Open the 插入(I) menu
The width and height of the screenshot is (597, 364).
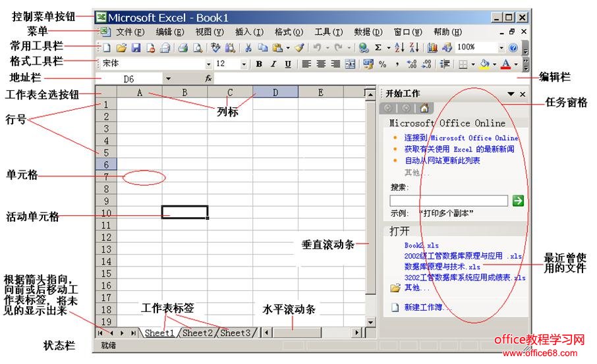click(249, 32)
